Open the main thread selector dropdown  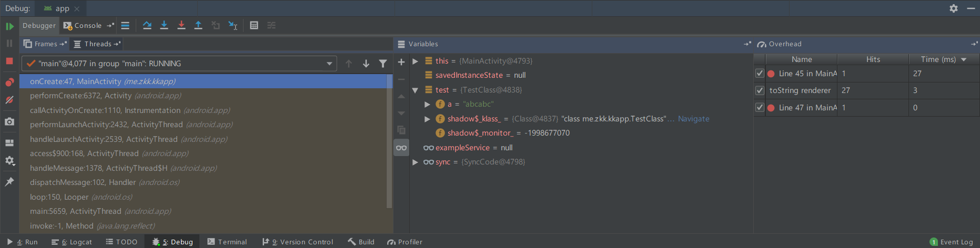click(x=329, y=64)
